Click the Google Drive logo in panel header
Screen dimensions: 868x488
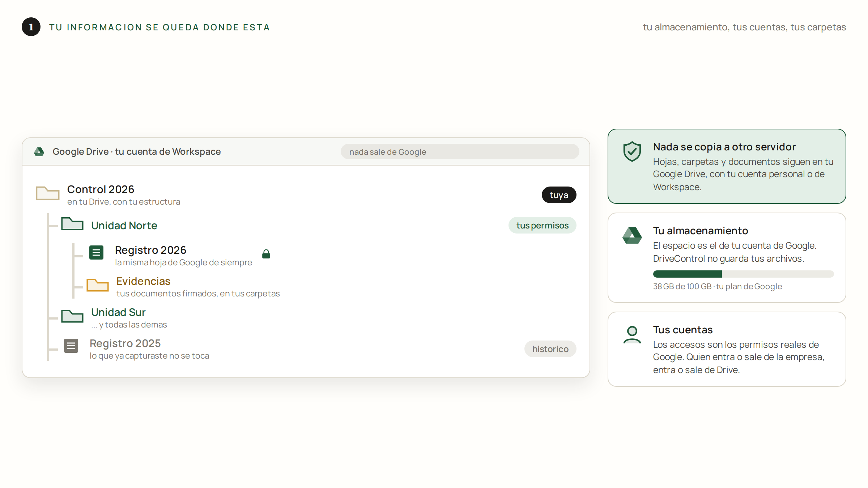39,151
